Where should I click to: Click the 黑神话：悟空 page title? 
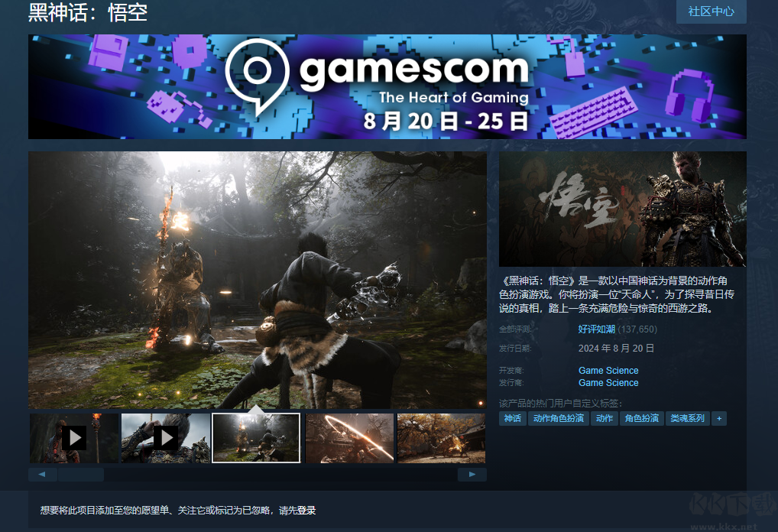click(88, 12)
